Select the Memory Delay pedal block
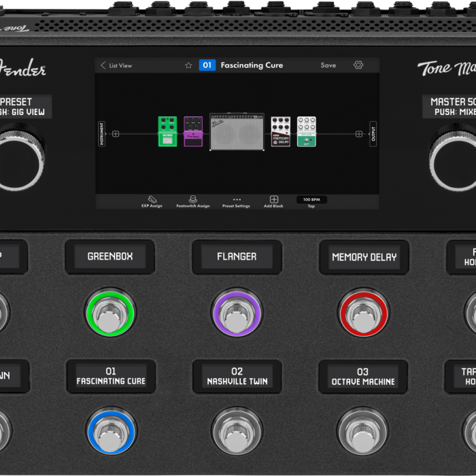Viewport: 476px width, 476px height. point(280,131)
